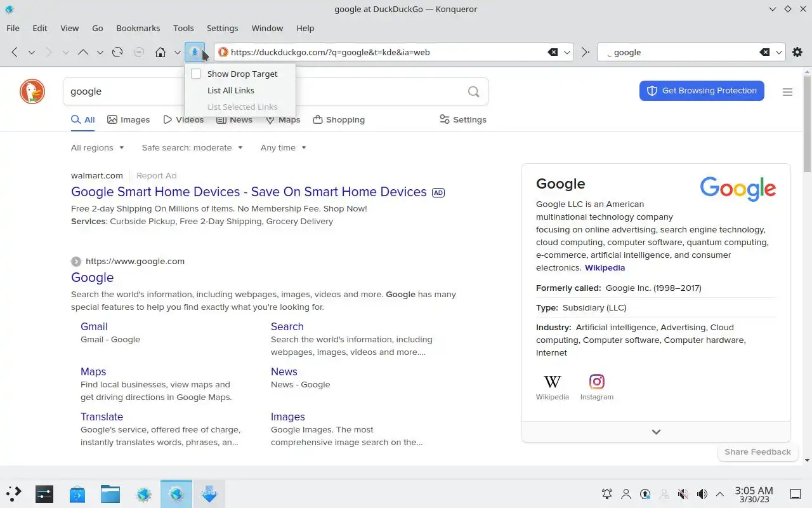Submit search with magnifier icon

[473, 91]
